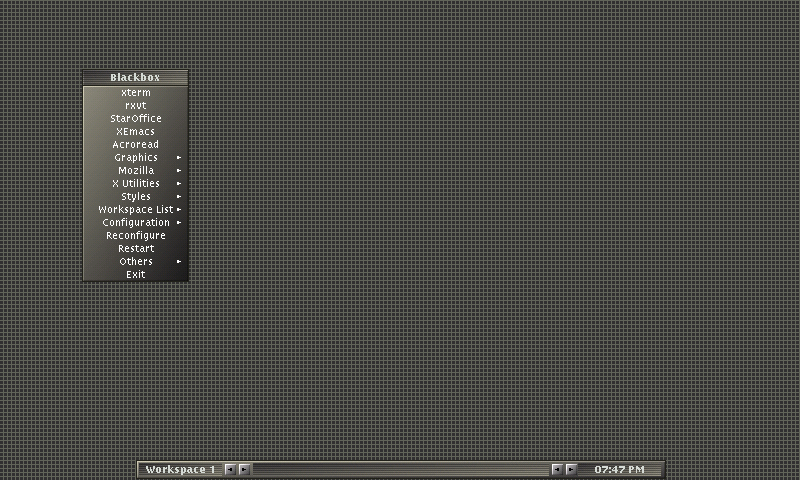Open Acroread from the menu
The height and width of the screenshot is (480, 800).
pyautogui.click(x=135, y=145)
